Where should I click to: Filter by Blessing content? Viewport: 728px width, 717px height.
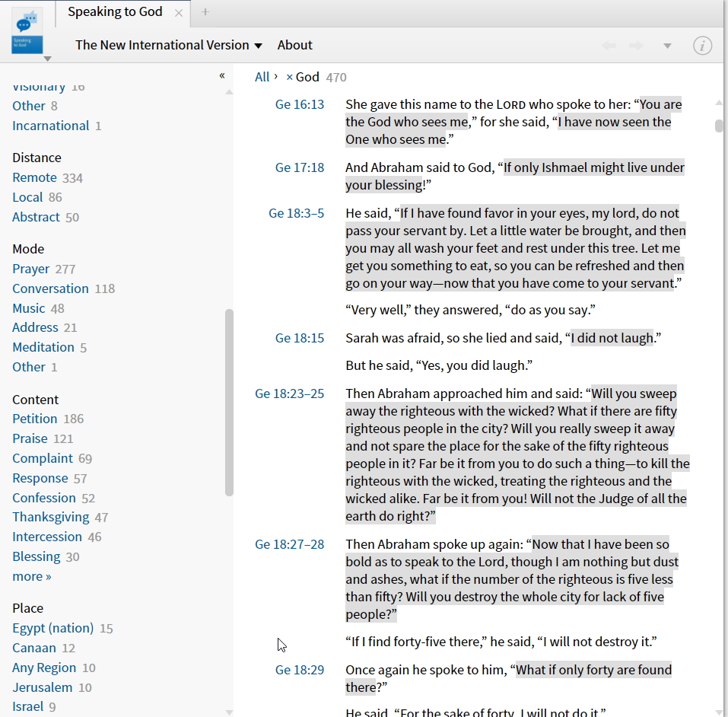37,556
